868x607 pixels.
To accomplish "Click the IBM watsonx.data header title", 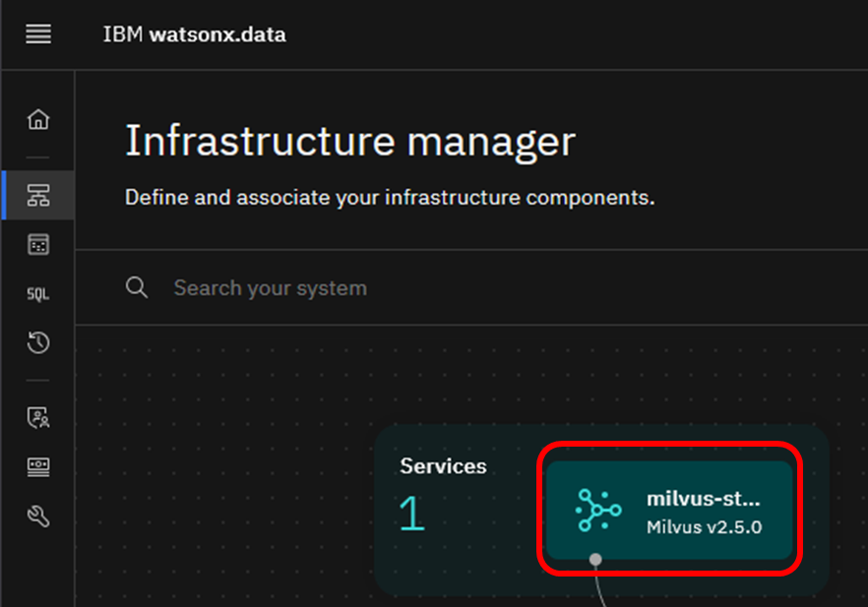I will point(194,34).
